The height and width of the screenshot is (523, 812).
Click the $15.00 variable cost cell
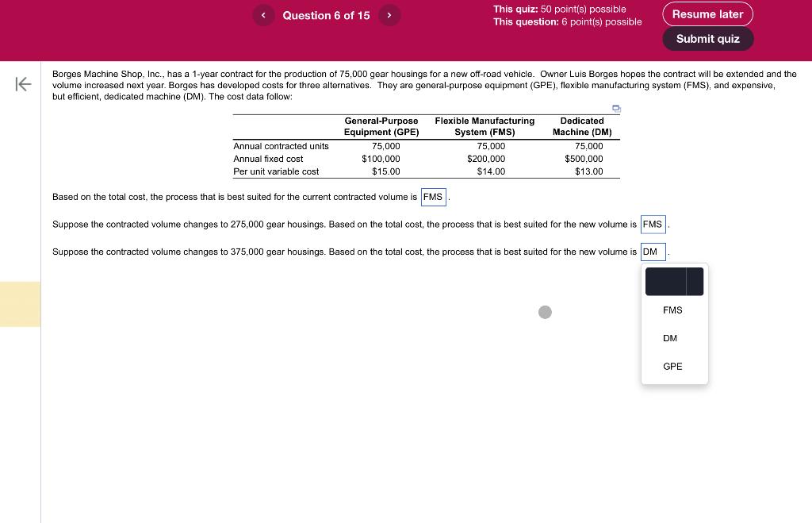[386, 171]
